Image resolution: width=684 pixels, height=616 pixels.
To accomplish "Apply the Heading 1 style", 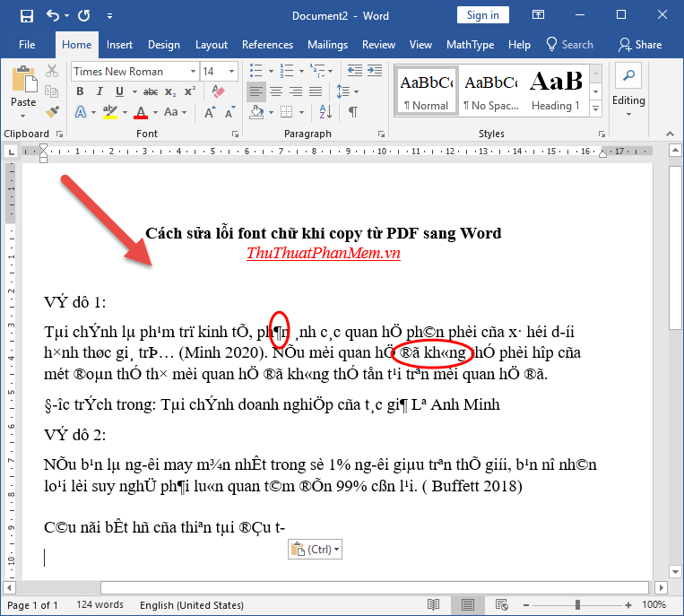I will tap(556, 91).
